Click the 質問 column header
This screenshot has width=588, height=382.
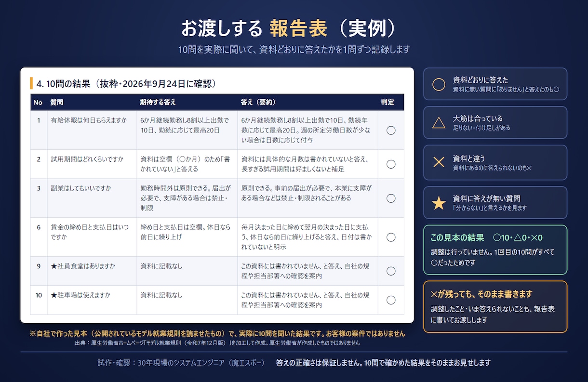[56, 102]
